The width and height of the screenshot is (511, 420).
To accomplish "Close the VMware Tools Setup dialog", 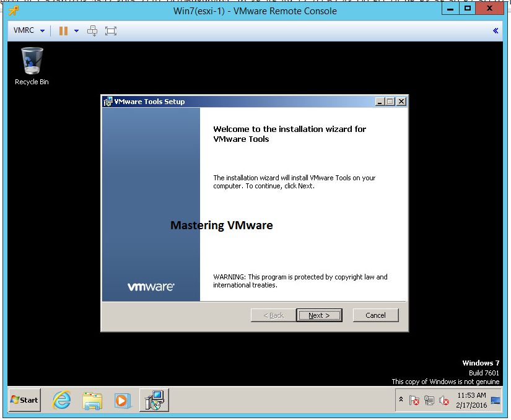I will [x=401, y=102].
